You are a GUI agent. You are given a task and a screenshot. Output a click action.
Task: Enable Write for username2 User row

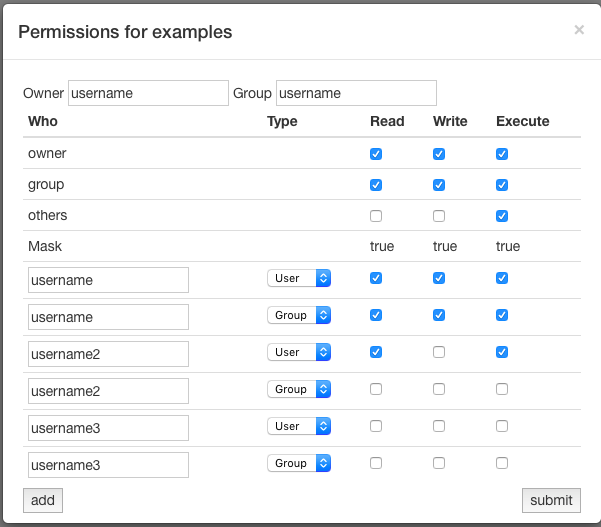(x=439, y=352)
